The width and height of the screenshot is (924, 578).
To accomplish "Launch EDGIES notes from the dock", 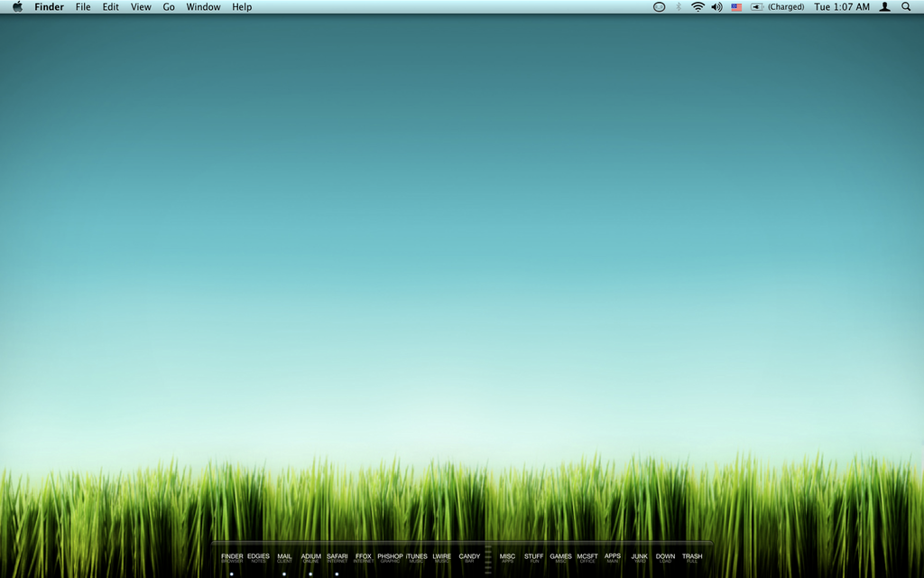I will pos(258,558).
